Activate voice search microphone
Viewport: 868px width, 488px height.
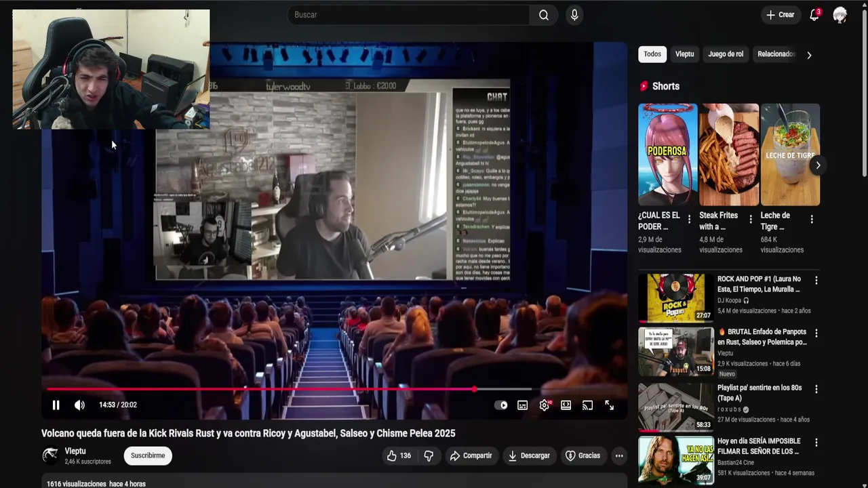coord(574,15)
